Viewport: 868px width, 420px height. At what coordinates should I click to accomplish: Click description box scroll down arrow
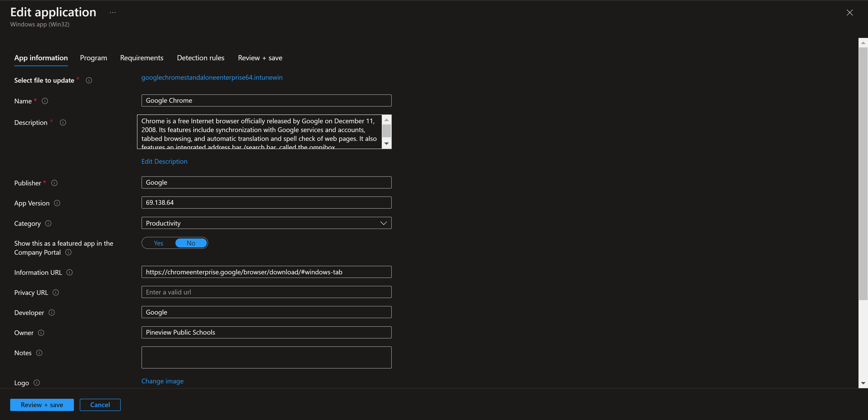point(387,144)
